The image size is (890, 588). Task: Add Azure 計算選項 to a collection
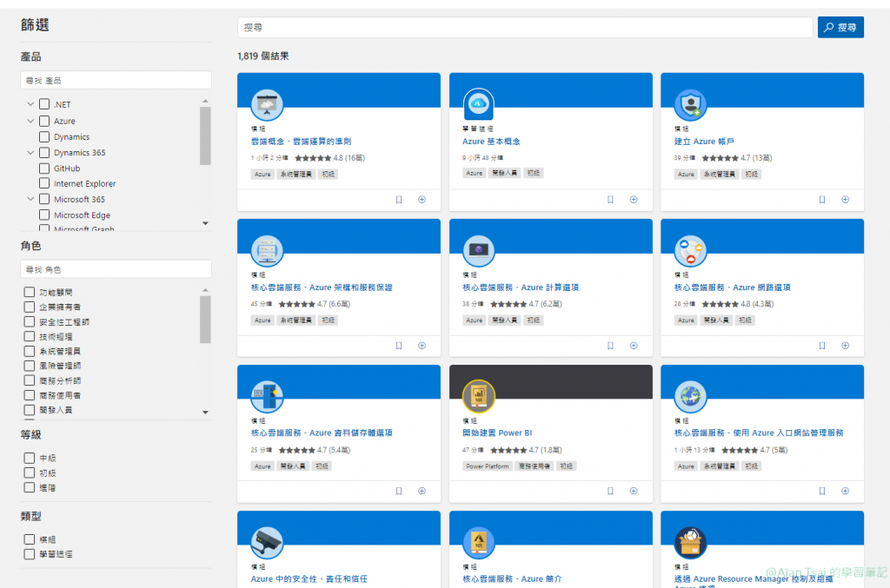[x=634, y=346]
